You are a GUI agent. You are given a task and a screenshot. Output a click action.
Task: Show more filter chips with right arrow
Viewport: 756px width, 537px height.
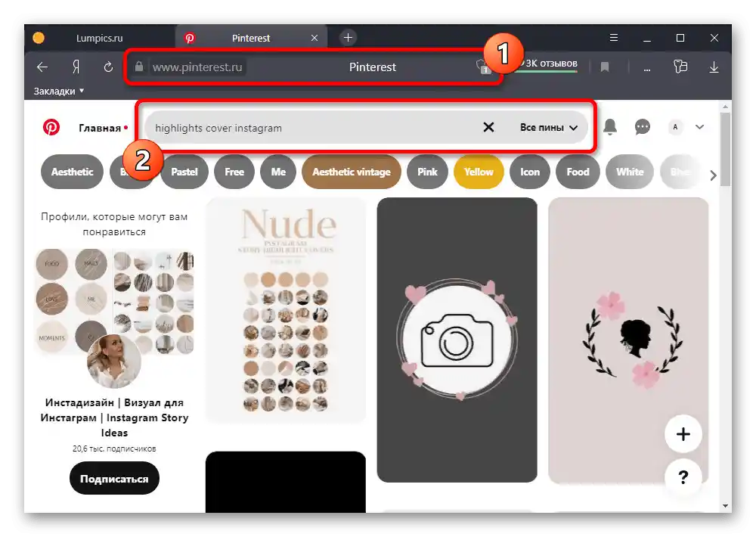tap(713, 175)
